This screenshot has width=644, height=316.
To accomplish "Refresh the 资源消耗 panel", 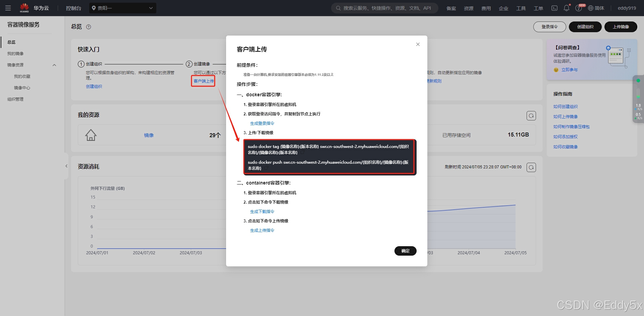I will [531, 167].
